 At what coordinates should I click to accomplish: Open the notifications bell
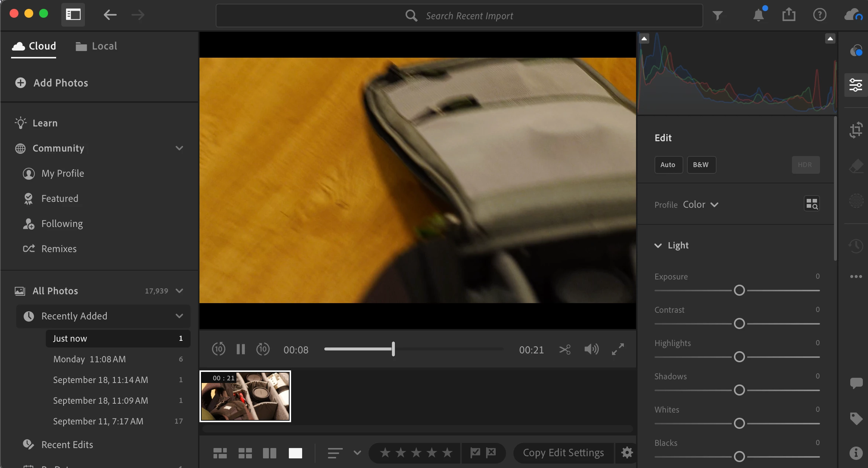[x=758, y=15]
